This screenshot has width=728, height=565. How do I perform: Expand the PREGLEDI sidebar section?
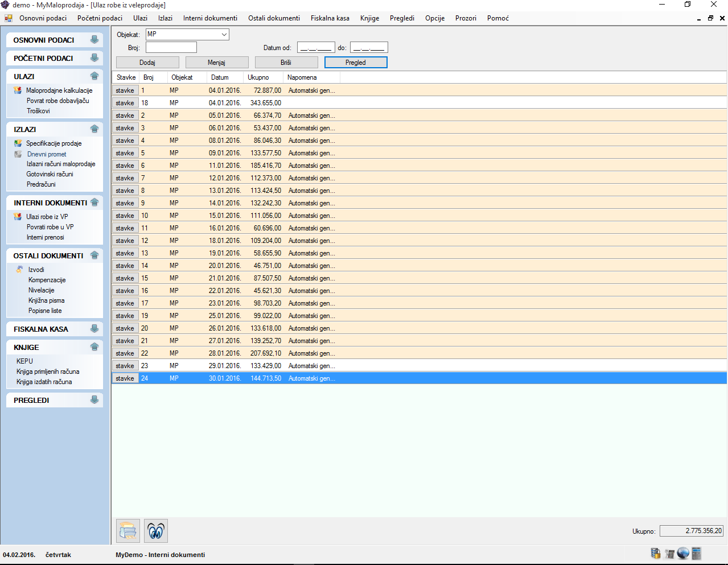[94, 400]
